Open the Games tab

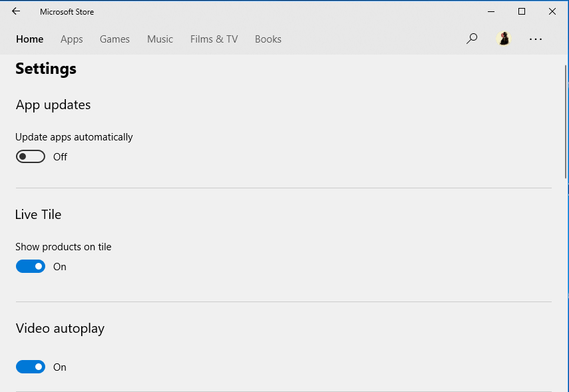tap(114, 39)
